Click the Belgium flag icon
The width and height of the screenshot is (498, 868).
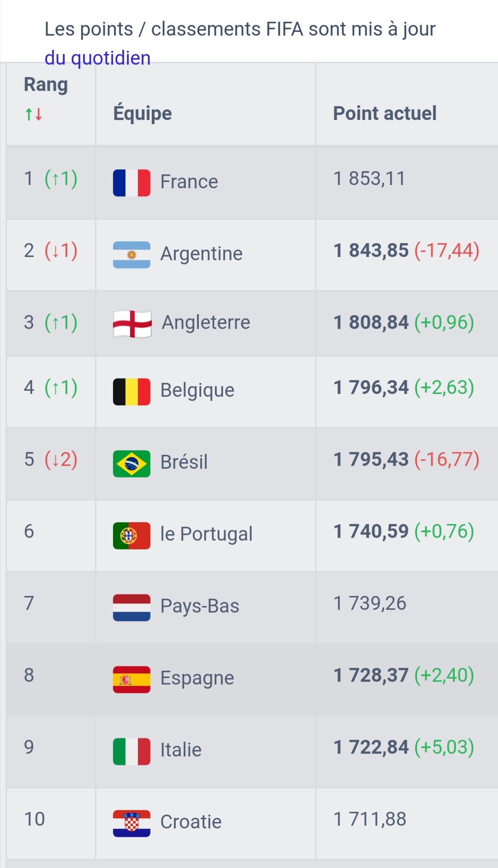tap(131, 392)
